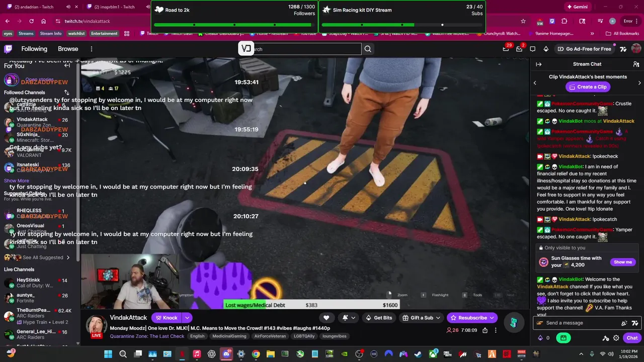Collapse the Stream Chat panel
Image resolution: width=644 pixels, height=362 pixels.
point(538,64)
